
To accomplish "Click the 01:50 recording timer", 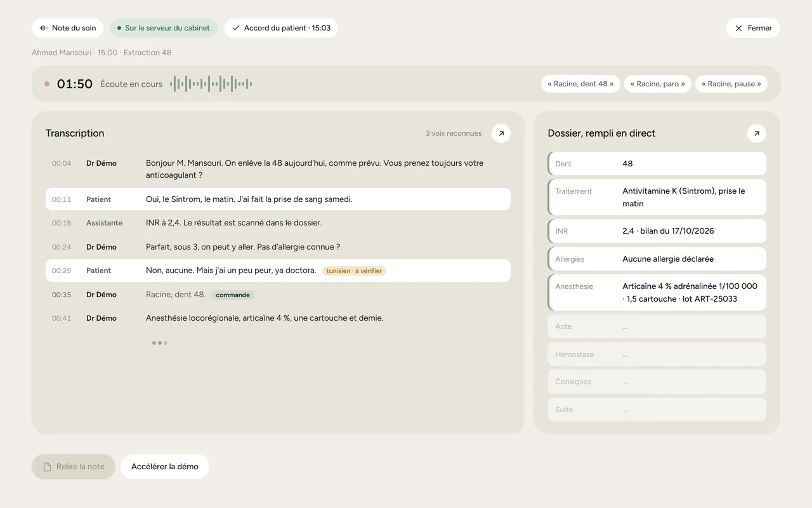I will coord(75,84).
